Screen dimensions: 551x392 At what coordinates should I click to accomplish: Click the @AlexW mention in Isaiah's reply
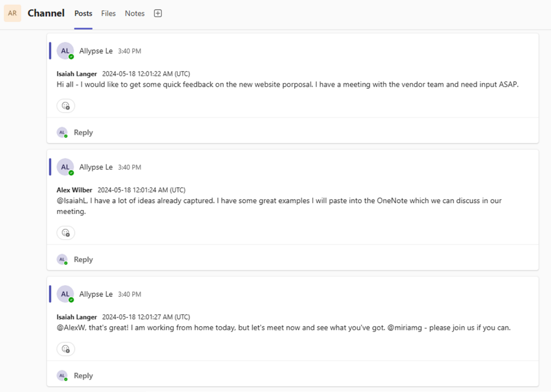(x=71, y=328)
